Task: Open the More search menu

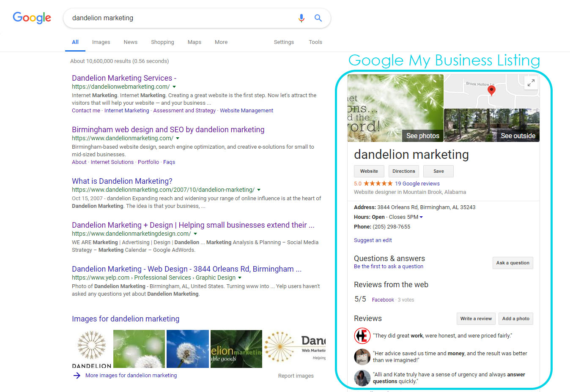Action: pyautogui.click(x=221, y=42)
